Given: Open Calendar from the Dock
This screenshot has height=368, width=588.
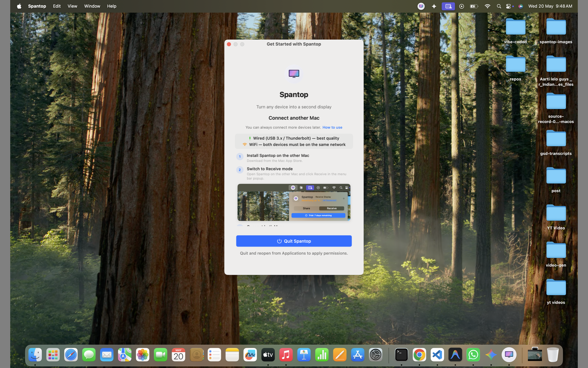Looking at the screenshot, I should click(178, 355).
